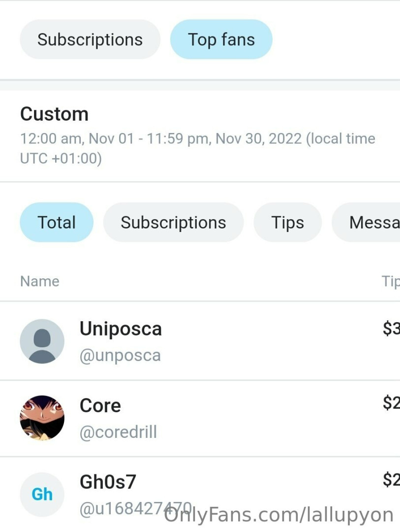
Task: Select the Total filter pill
Action: coord(57,222)
